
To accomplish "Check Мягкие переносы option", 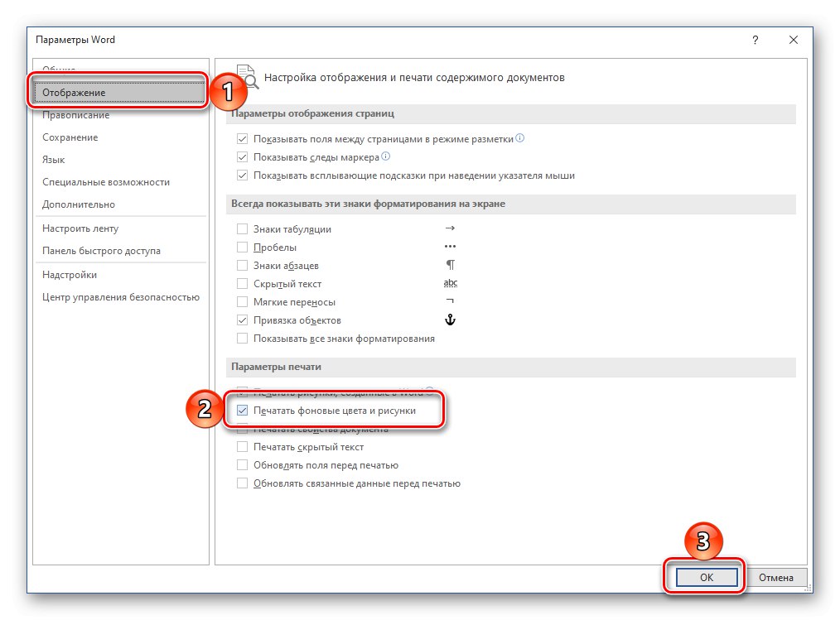I will pos(242,302).
